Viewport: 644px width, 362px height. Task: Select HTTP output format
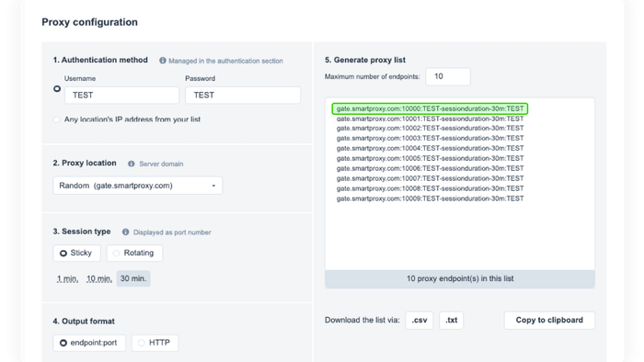155,343
